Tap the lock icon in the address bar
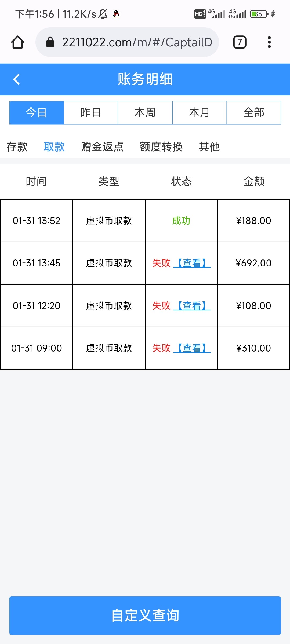The height and width of the screenshot is (644, 290). pyautogui.click(x=50, y=42)
